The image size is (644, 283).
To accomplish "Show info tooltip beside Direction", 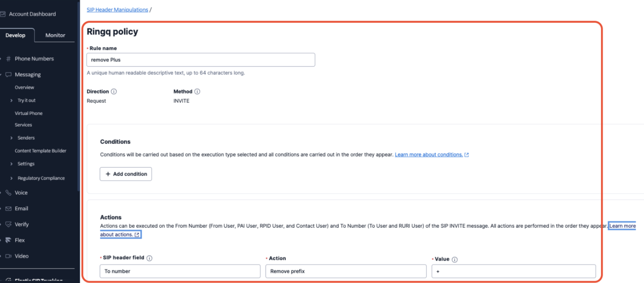I will (114, 92).
